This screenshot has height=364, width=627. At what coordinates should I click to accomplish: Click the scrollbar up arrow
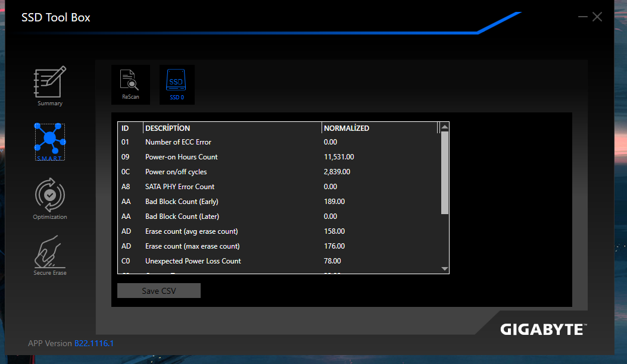444,127
